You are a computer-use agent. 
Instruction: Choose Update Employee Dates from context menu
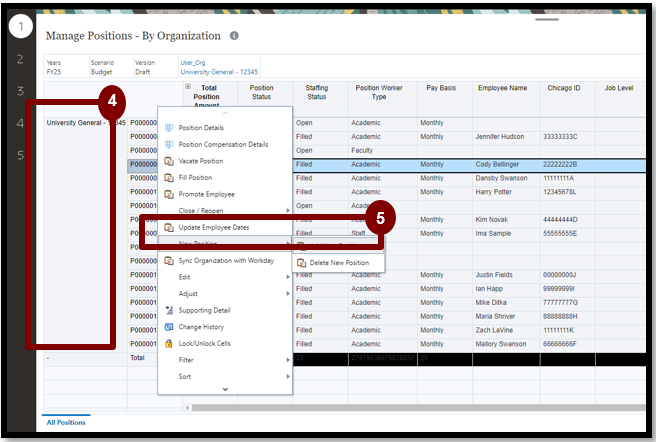pos(213,227)
